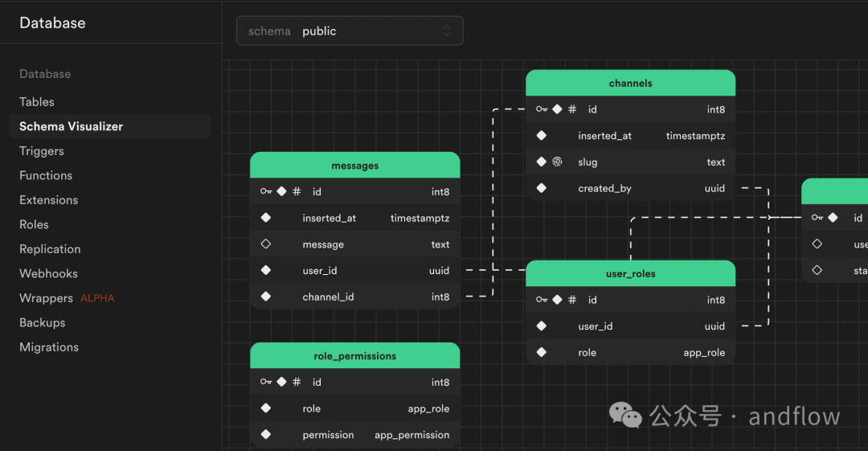Click the primary key icon in channels table
868x451 pixels.
pyautogui.click(x=541, y=109)
